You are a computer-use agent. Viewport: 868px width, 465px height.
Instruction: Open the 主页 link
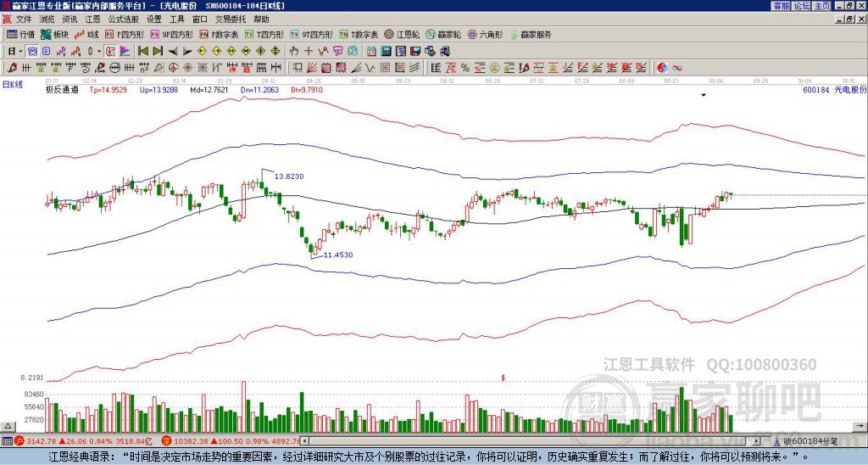(x=822, y=6)
